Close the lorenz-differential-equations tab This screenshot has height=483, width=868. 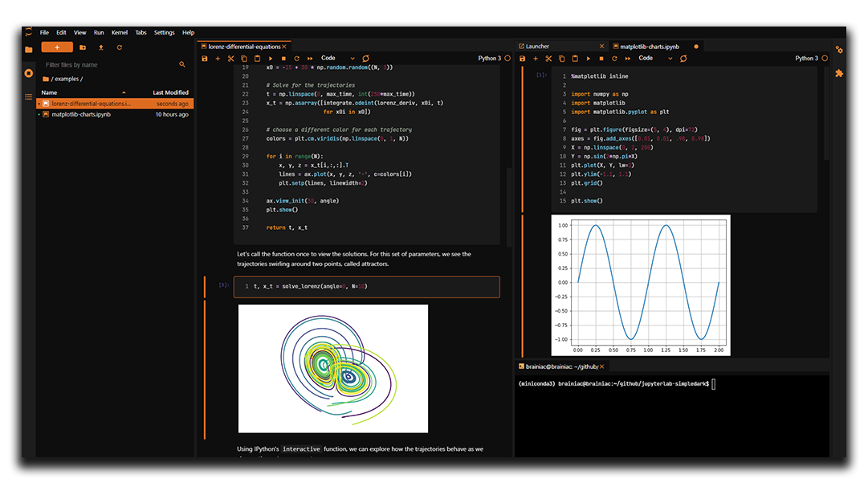[284, 47]
